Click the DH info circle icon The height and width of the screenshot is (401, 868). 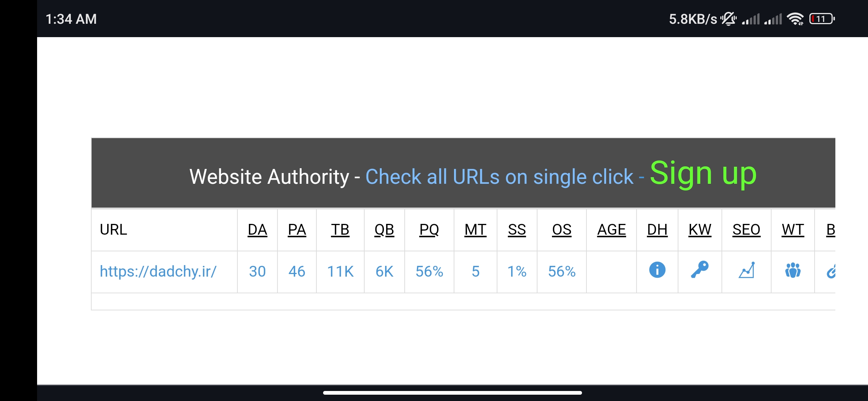(657, 270)
